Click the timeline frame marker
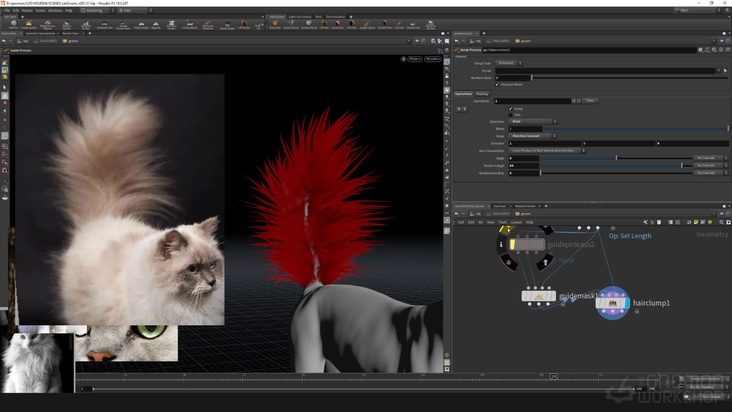The image size is (732, 412). tap(554, 376)
